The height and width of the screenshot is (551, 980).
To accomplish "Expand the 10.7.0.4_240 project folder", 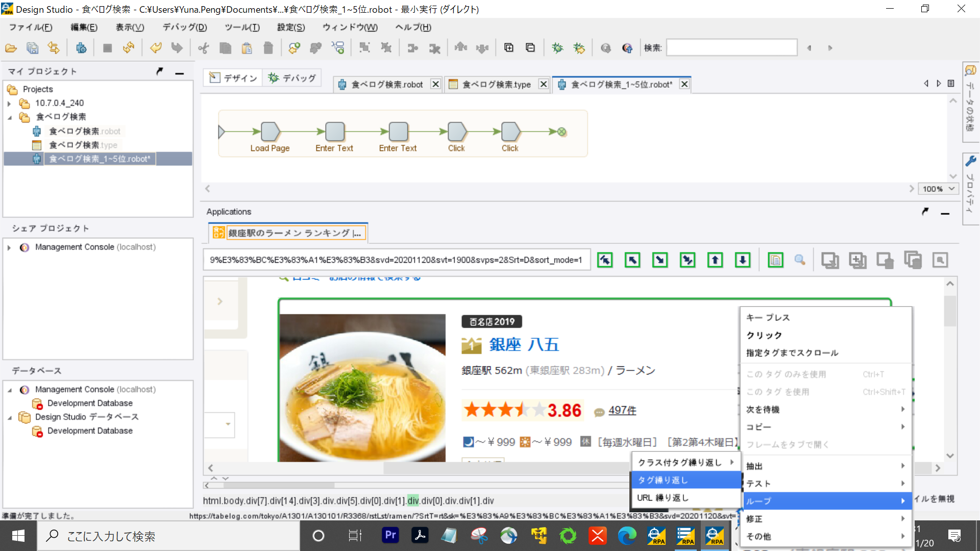I will pos(9,104).
